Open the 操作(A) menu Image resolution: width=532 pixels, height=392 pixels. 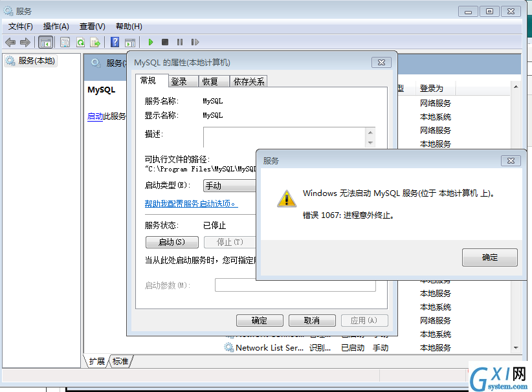tap(56, 27)
